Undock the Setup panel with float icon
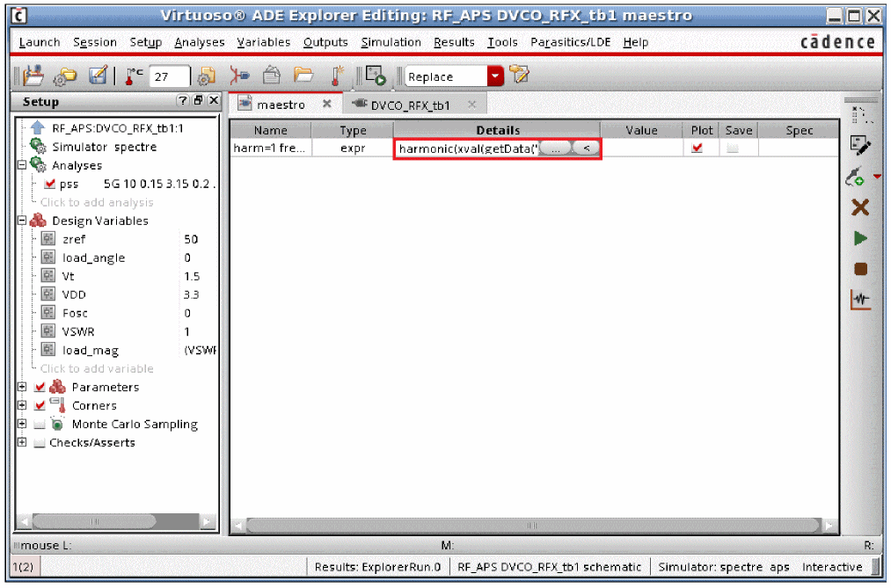The height and width of the screenshot is (588, 891). 198,100
